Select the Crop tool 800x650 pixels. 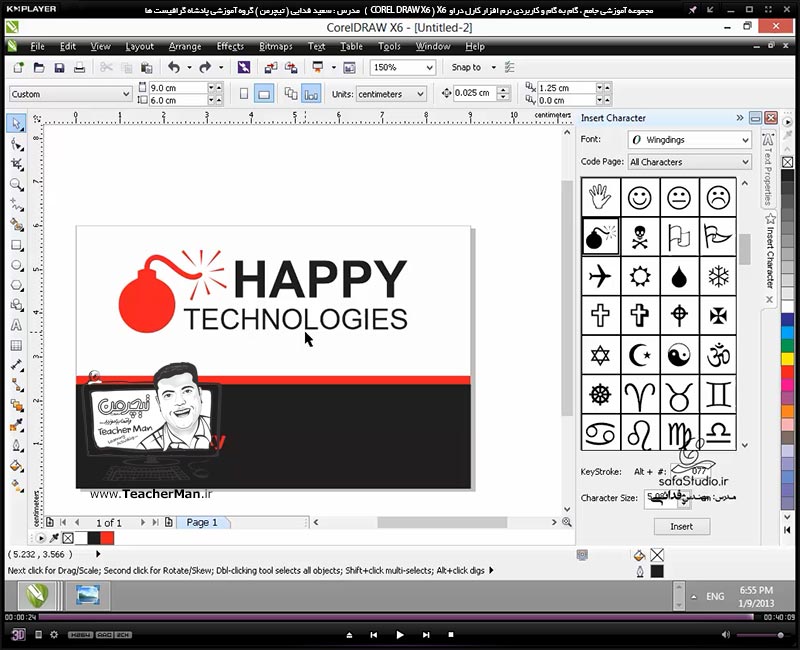[16, 164]
